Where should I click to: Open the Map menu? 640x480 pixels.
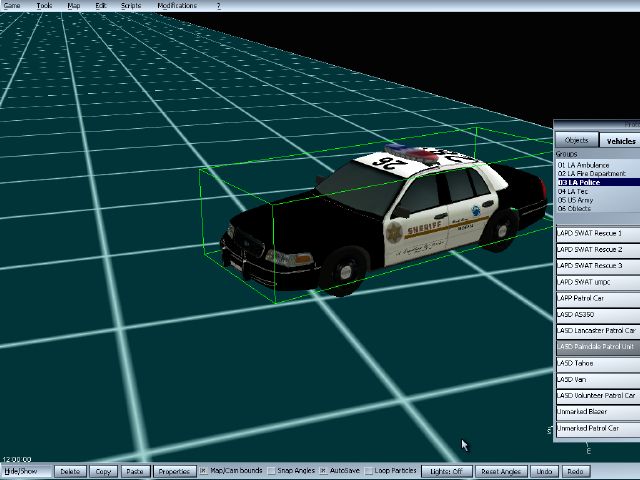pyautogui.click(x=73, y=6)
